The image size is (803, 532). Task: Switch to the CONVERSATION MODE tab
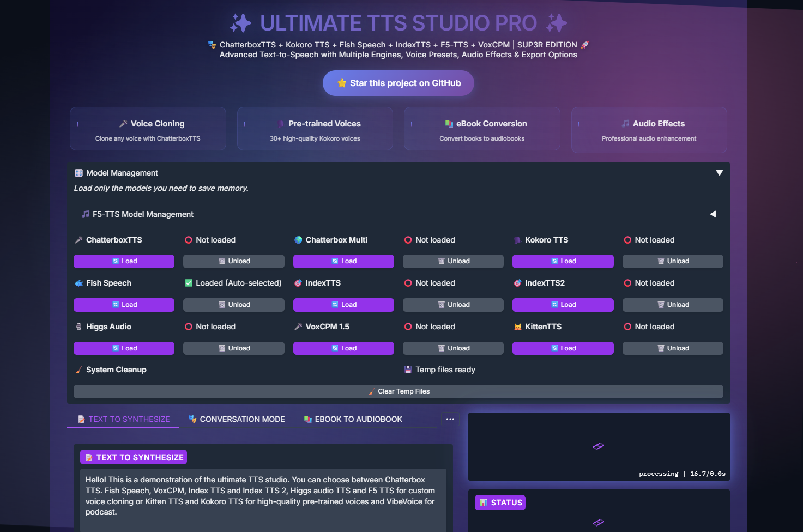pyautogui.click(x=237, y=419)
